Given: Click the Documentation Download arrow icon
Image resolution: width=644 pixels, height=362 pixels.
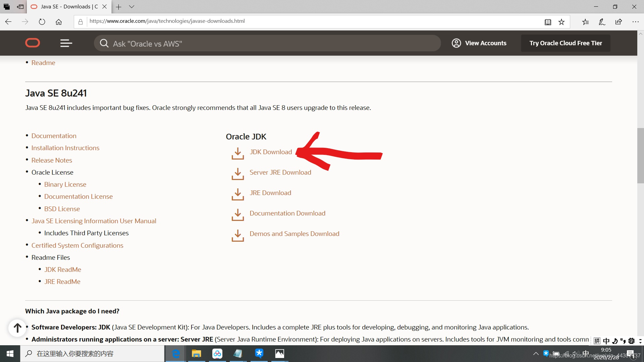Looking at the screenshot, I should (238, 215).
